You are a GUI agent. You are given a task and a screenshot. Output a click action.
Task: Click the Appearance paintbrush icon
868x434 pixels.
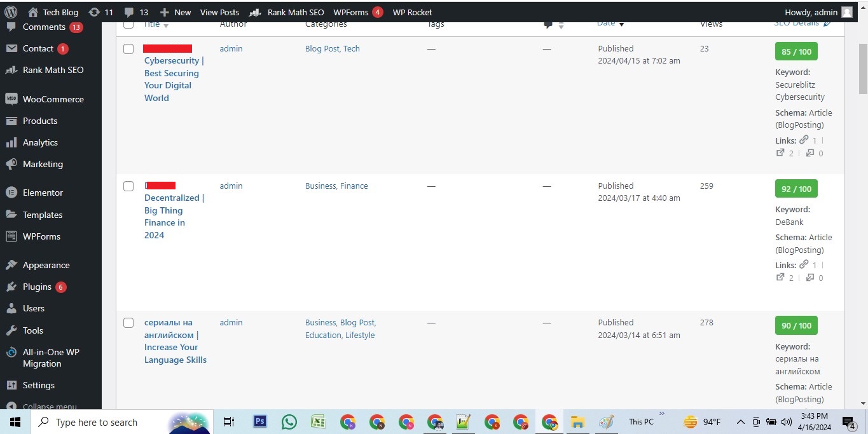click(11, 265)
